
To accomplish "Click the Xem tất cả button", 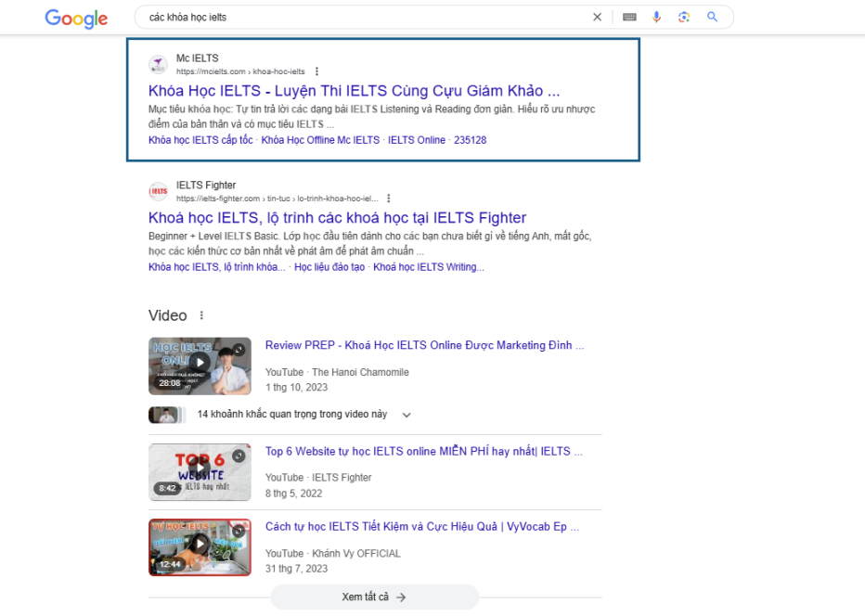I will click(374, 597).
